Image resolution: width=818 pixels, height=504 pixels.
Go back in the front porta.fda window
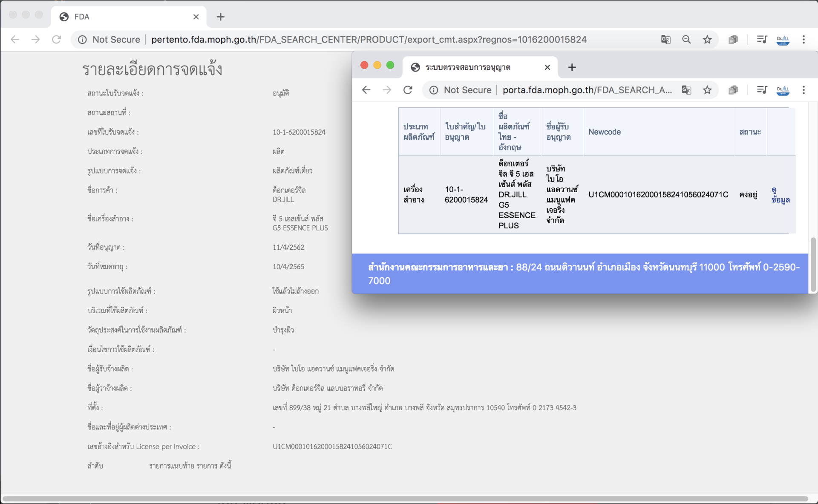[x=366, y=90]
